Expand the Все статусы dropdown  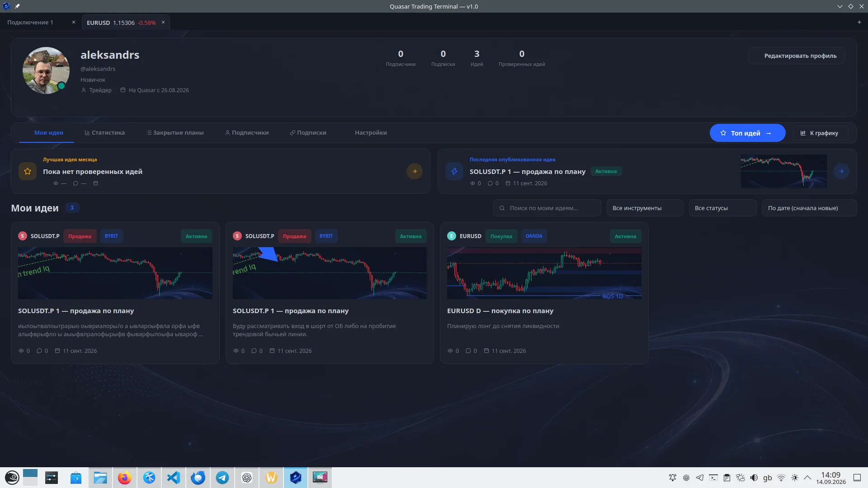coord(723,208)
